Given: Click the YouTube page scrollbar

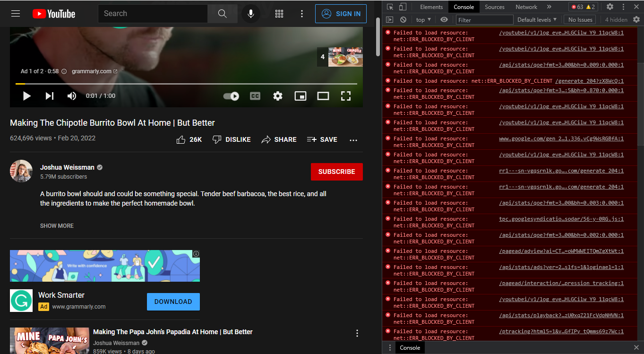Looking at the screenshot, I should pos(378,37).
